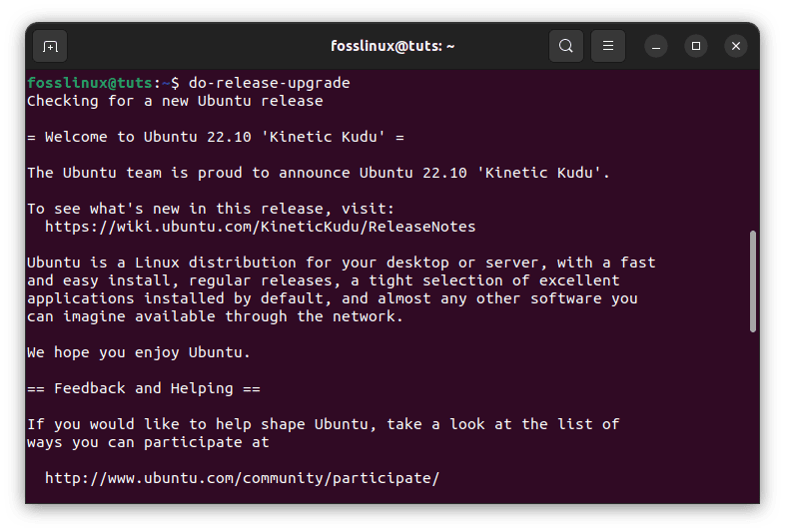785x532 pixels.
Task: Close the terminal window
Action: click(x=736, y=46)
